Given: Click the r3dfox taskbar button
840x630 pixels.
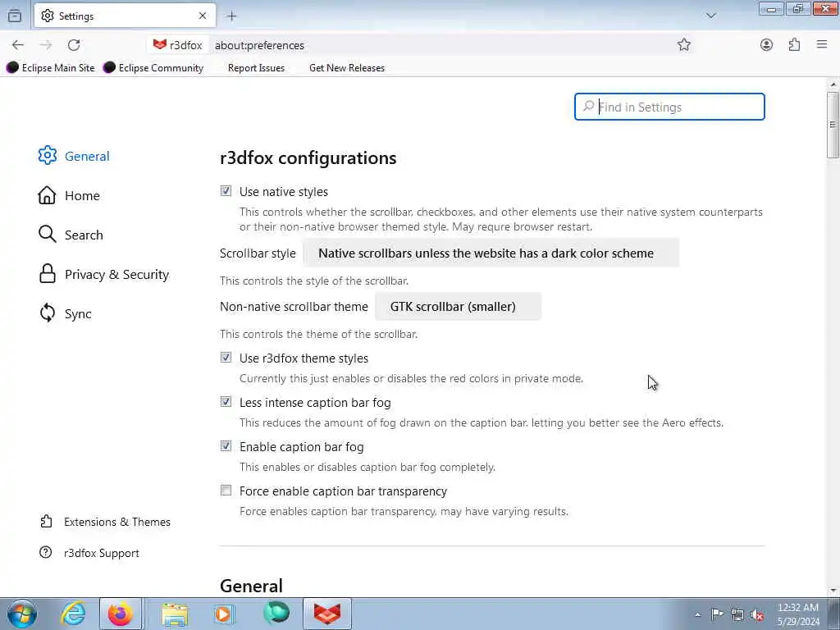Looking at the screenshot, I should (x=327, y=614).
